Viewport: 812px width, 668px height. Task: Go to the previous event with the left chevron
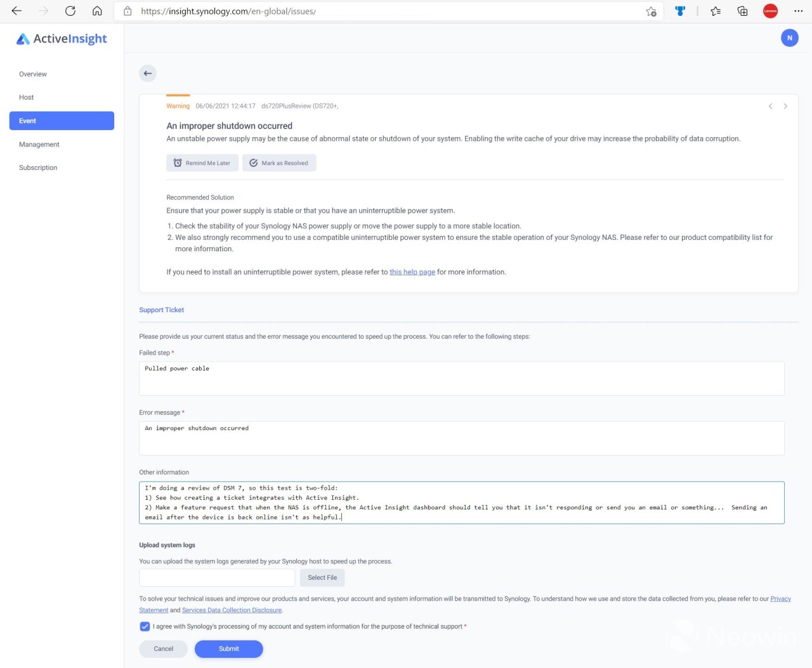pyautogui.click(x=770, y=106)
